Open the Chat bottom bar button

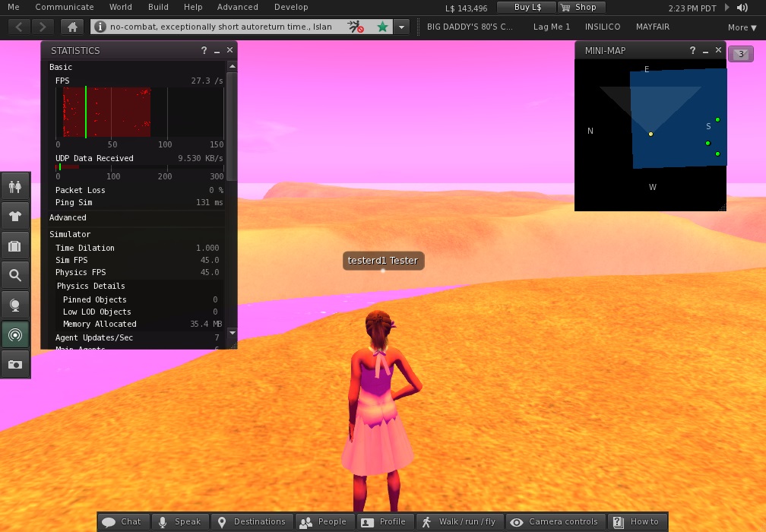(x=124, y=522)
